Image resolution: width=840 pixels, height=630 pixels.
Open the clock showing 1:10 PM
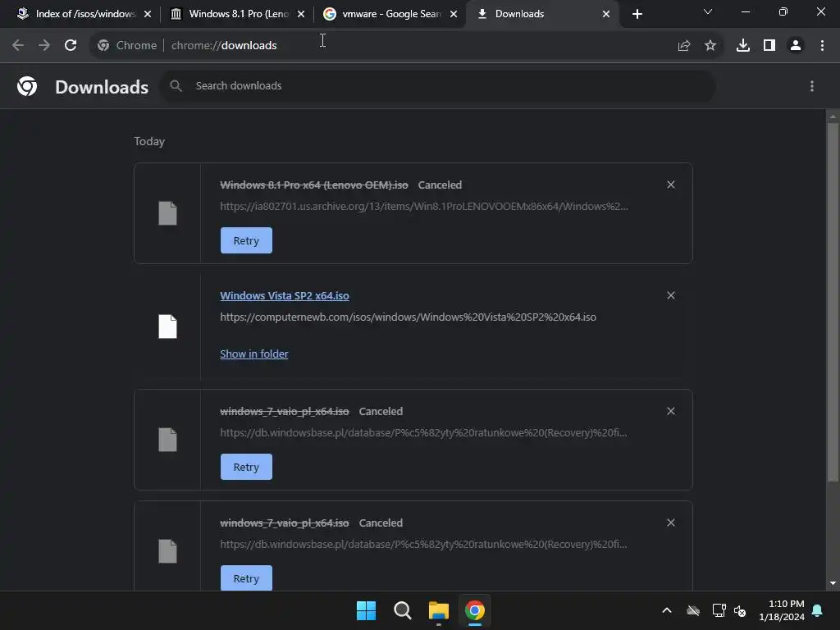(782, 610)
